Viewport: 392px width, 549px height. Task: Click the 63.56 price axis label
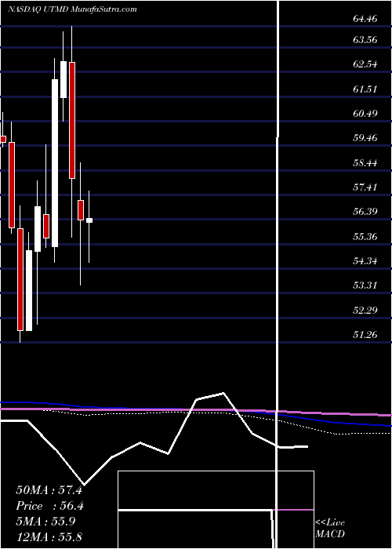365,39
